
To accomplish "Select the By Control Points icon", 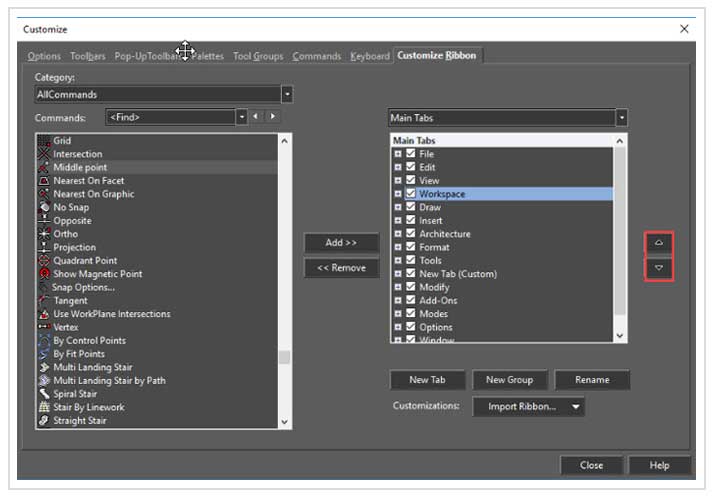I will pyautogui.click(x=44, y=340).
